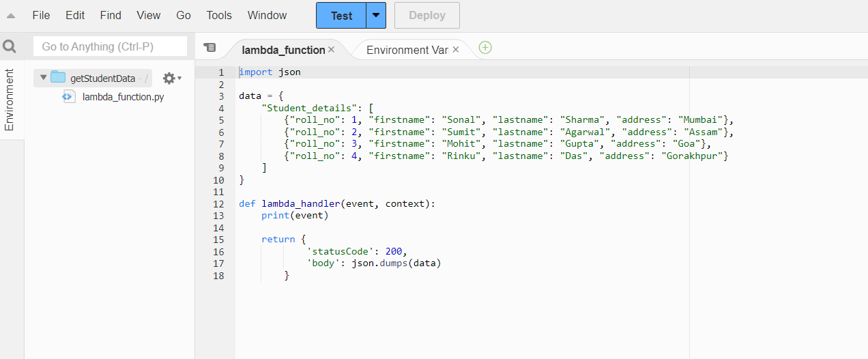Collapse the menu bar arrow icon

[x=11, y=16]
